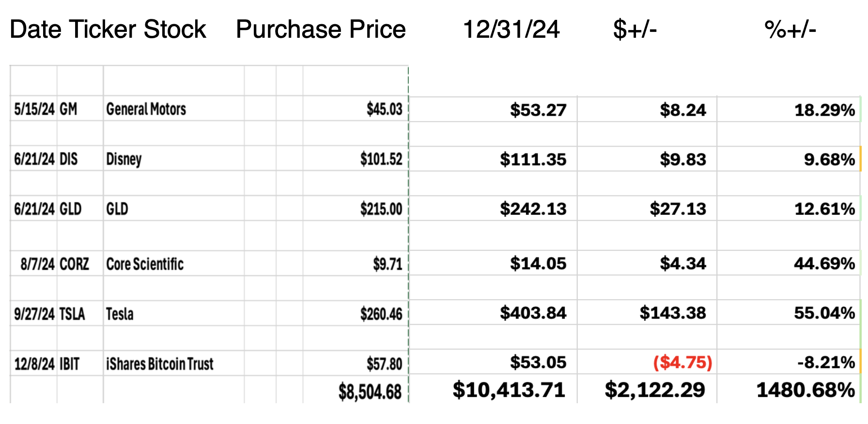The image size is (868, 424).
Task: Select the Core Scientific stock name cell
Action: [145, 264]
